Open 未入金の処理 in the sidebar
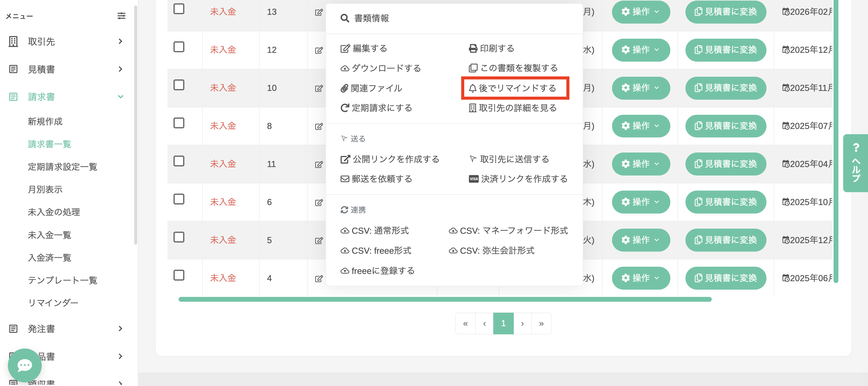Image resolution: width=868 pixels, height=386 pixels. 54,212
